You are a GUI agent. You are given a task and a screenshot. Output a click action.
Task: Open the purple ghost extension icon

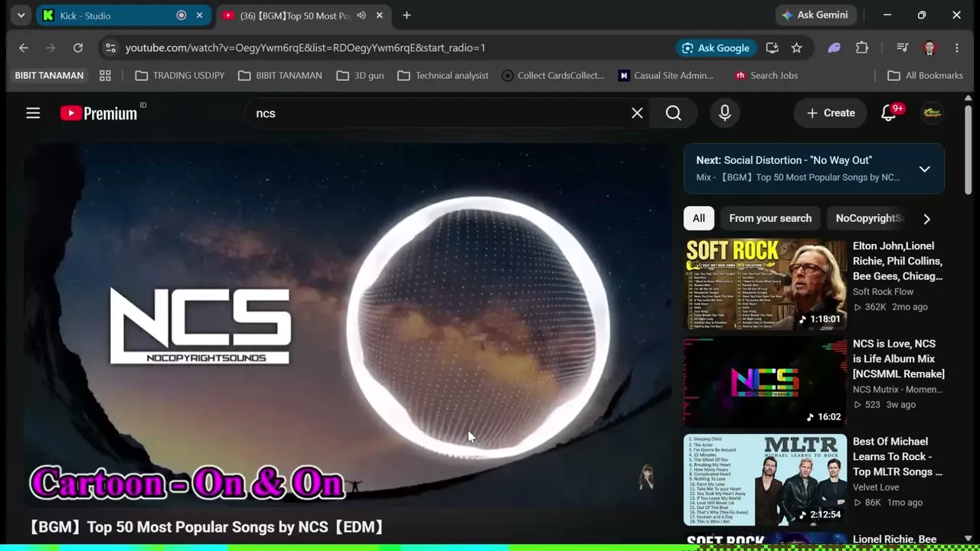click(x=835, y=48)
